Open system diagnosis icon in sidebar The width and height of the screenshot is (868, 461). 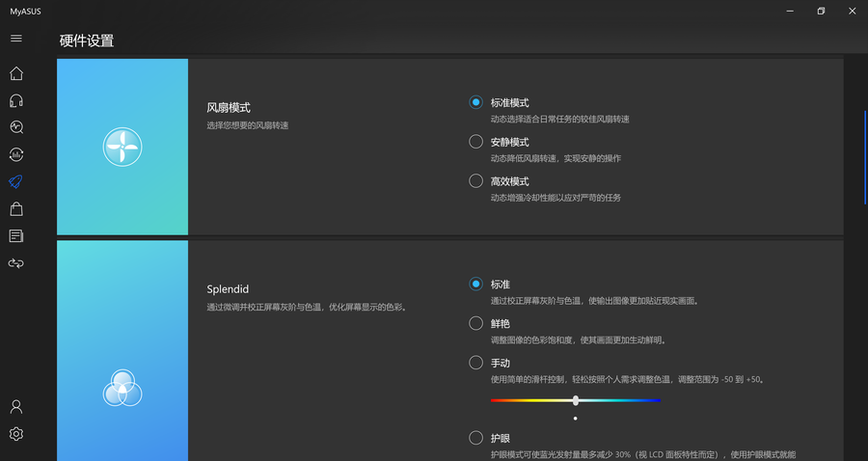[x=15, y=127]
